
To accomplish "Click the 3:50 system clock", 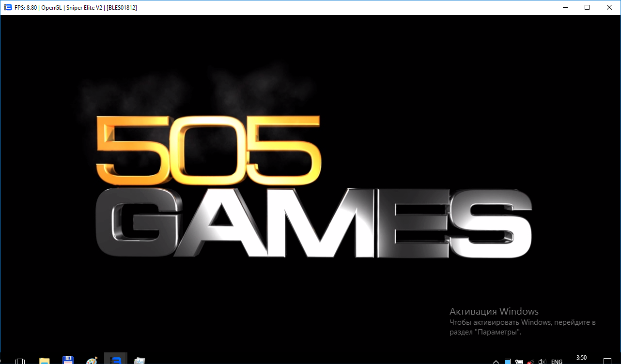I will 581,358.
